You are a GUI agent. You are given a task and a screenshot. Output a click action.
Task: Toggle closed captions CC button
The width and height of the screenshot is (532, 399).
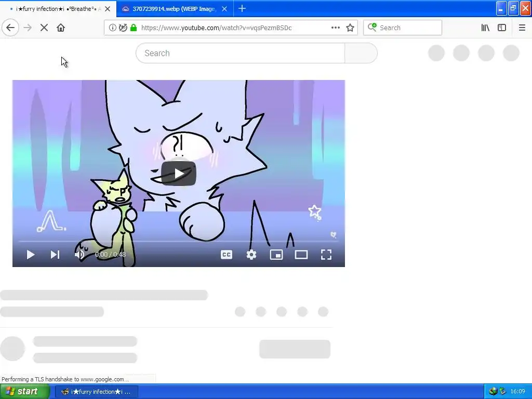227,255
